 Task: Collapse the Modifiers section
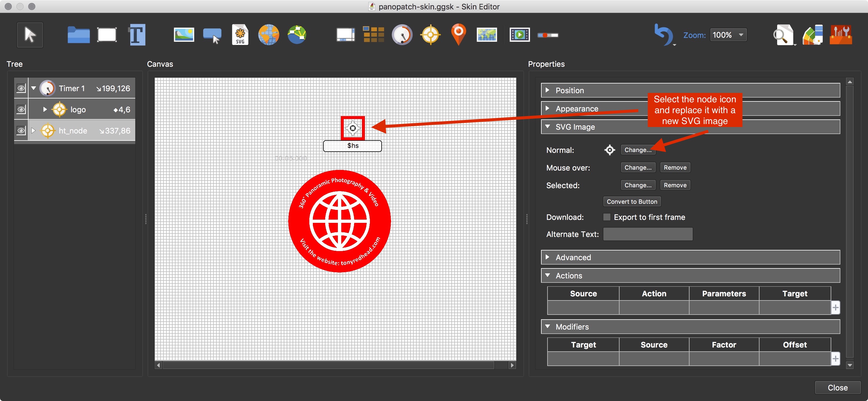pos(547,326)
